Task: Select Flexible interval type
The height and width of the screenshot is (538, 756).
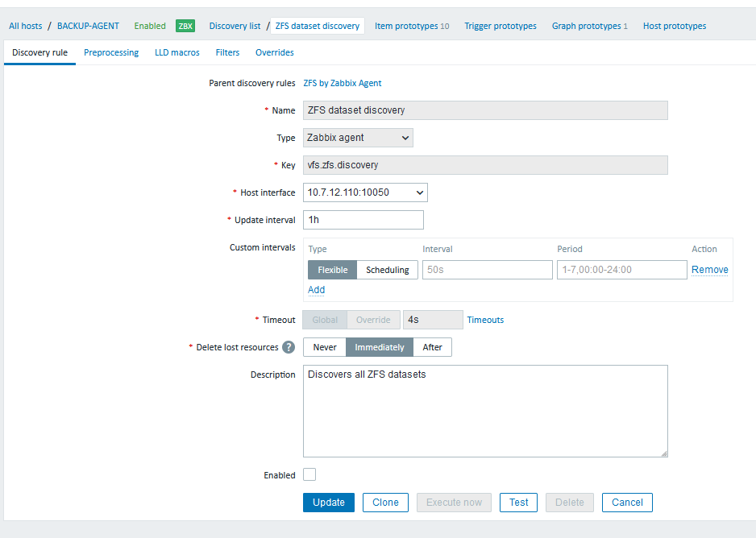Action: point(332,270)
